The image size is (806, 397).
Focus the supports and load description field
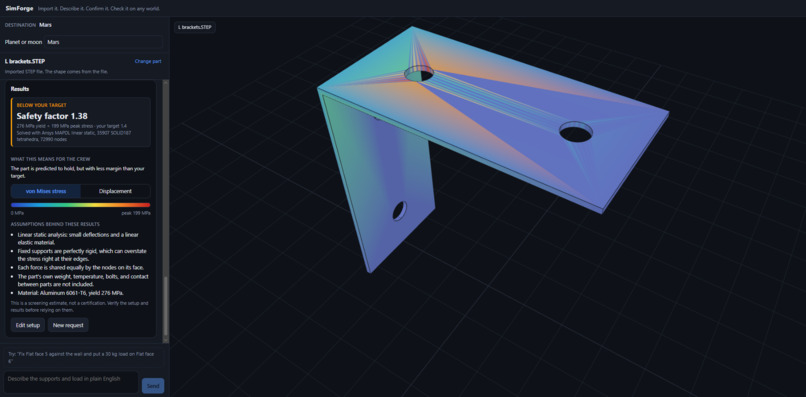click(71, 382)
